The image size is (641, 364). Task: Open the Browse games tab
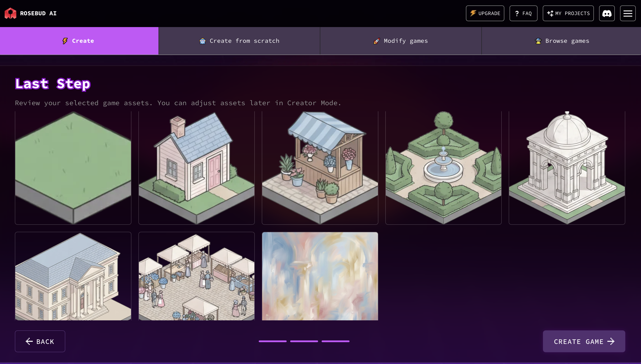tap(561, 41)
